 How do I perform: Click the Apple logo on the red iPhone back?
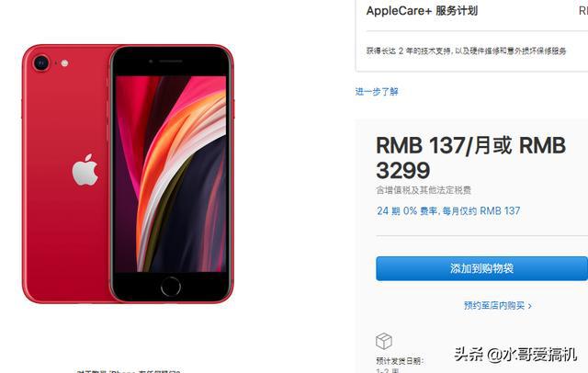(85, 170)
